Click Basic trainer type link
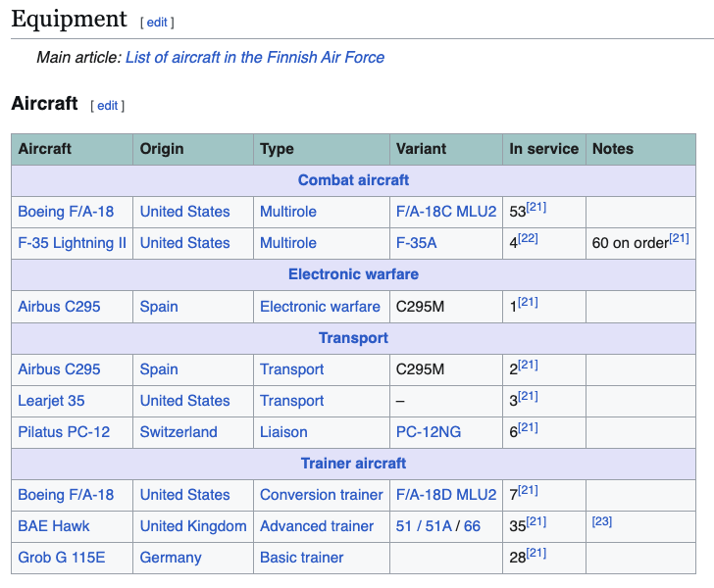The width and height of the screenshot is (714, 588). click(302, 558)
